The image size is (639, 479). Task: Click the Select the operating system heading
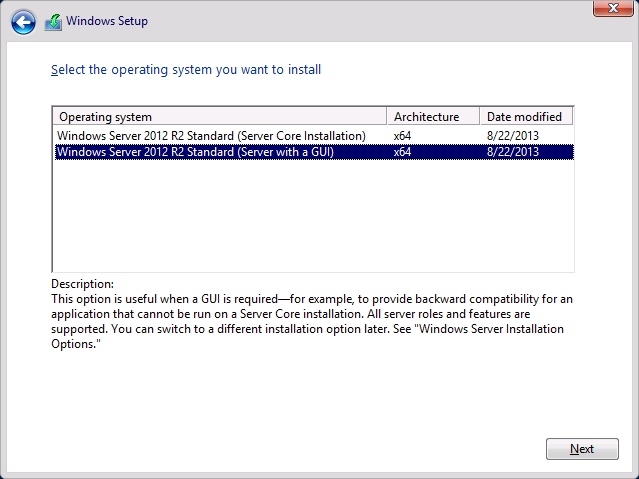186,70
